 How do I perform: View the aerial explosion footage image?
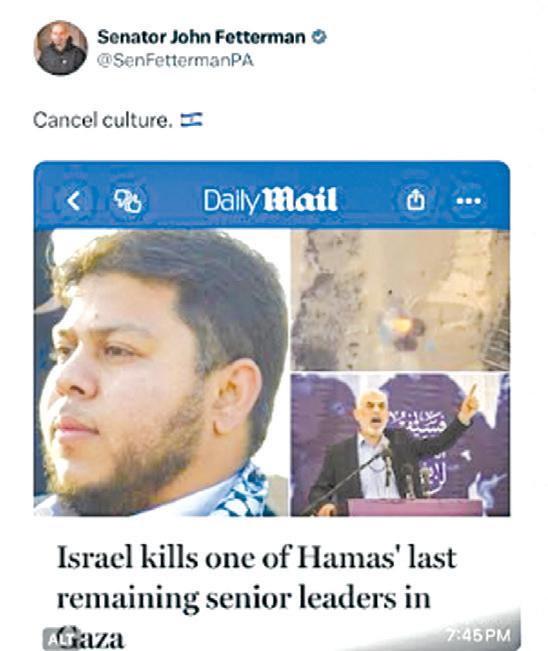click(x=400, y=300)
